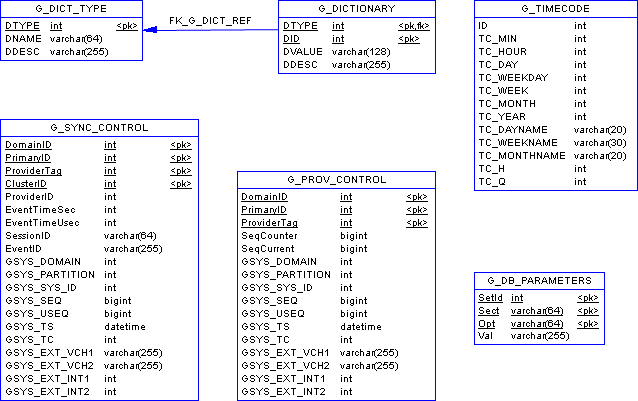
Task: Click the Opt column
Action: (487, 324)
